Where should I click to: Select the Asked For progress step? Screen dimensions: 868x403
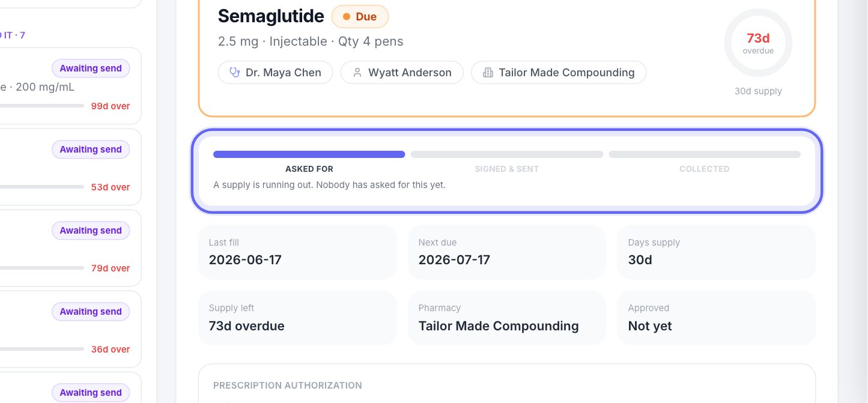(309, 162)
